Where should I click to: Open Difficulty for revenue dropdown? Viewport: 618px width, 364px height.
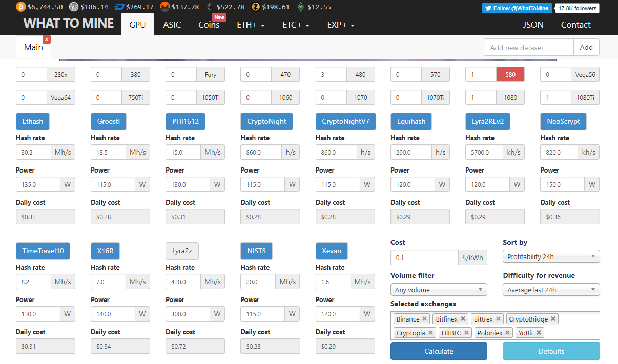[551, 290]
